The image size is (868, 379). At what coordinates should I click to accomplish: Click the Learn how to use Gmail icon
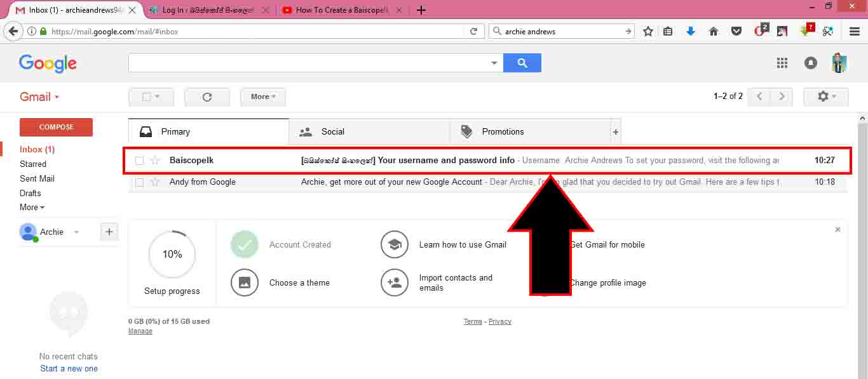coord(395,244)
